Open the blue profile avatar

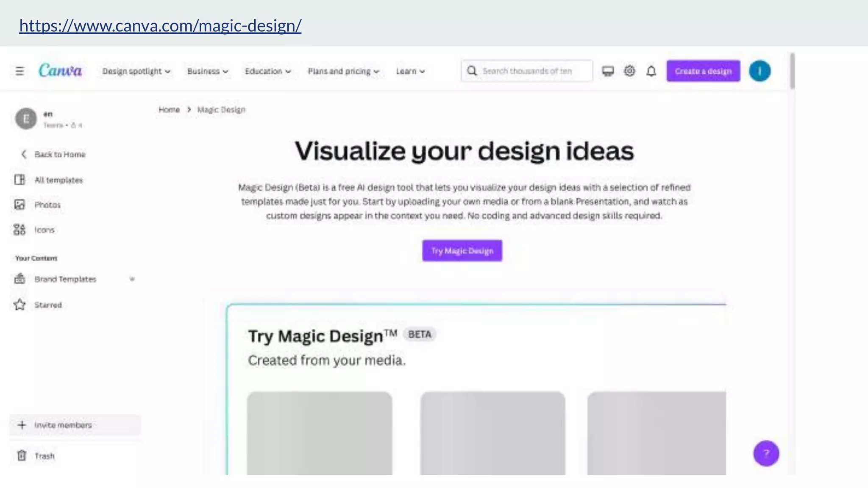point(759,71)
